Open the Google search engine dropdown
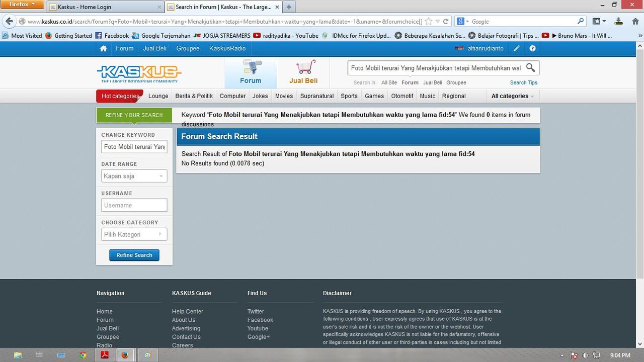The width and height of the screenshot is (644, 362). (x=463, y=22)
